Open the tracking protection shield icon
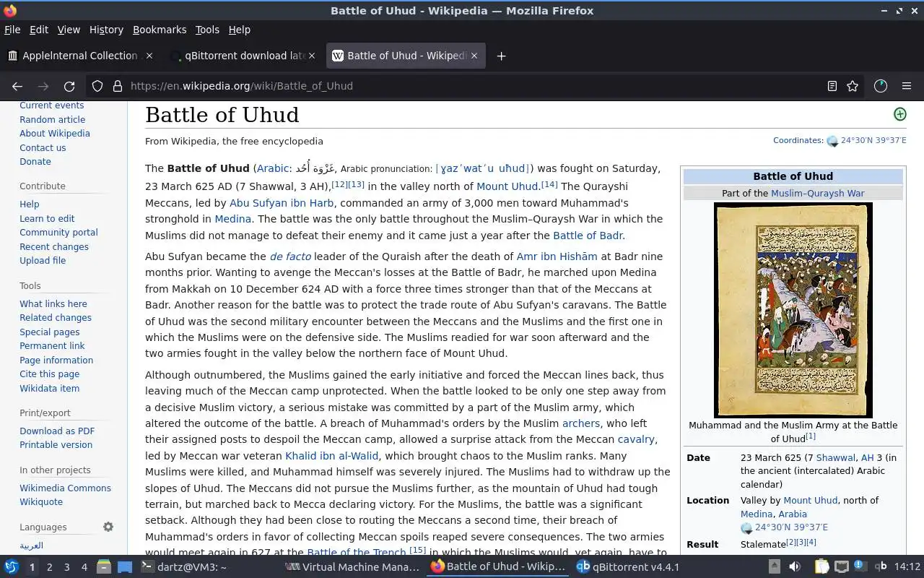Viewport: 924px width, 578px height. pos(97,86)
